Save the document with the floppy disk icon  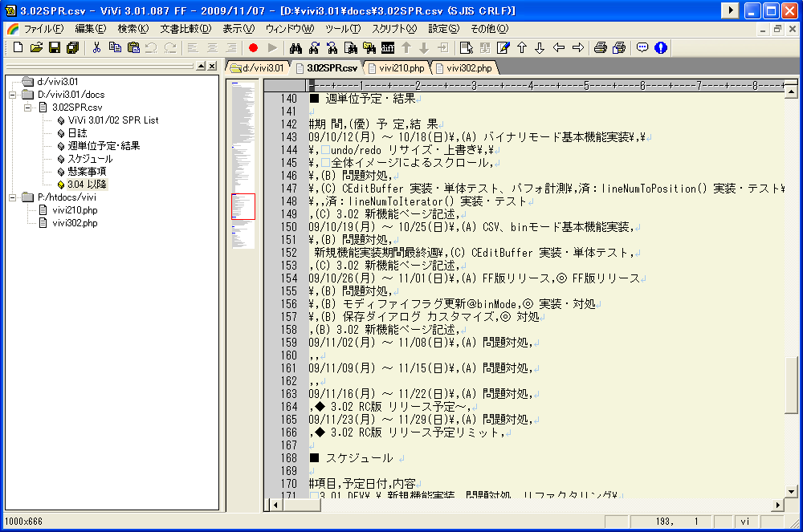point(55,48)
